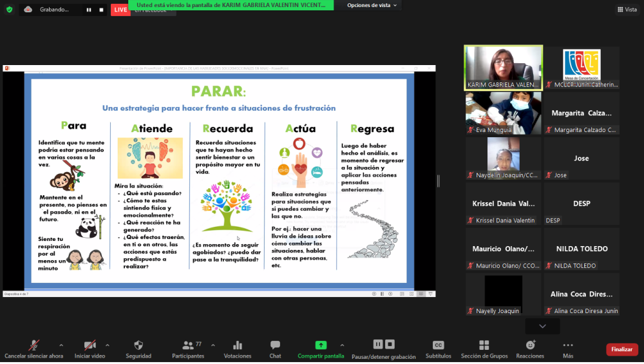The height and width of the screenshot is (364, 644).
Task: Open the Seguridad shield menu
Action: click(138, 349)
